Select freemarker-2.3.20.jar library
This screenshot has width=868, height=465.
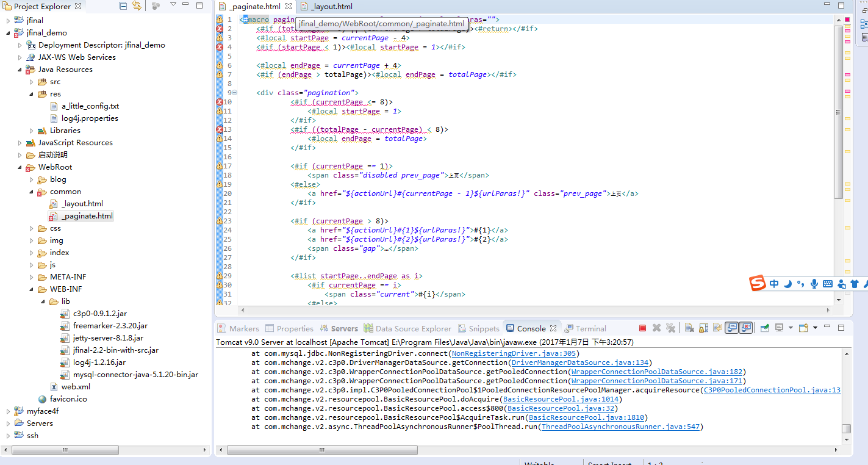coord(110,326)
